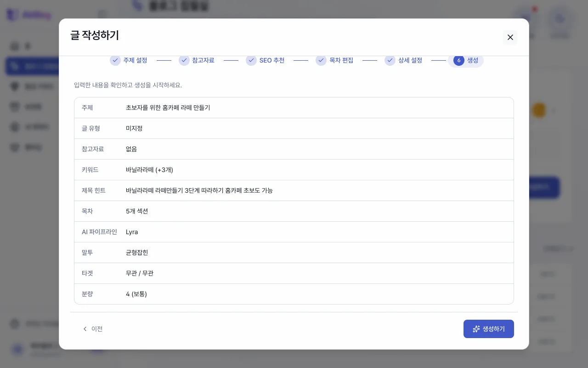Jump to the 목차 편집 step
Screen dimensions: 588x368
coord(334,60)
